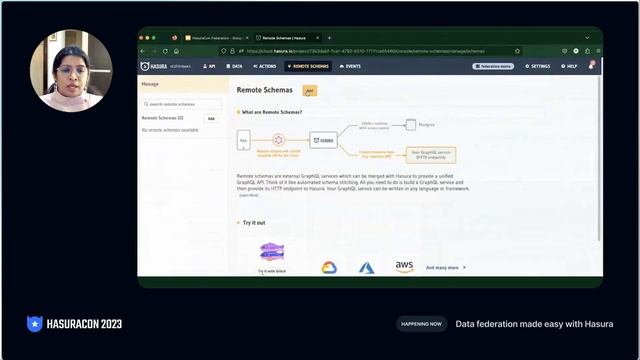The height and width of the screenshot is (360, 640).
Task: Open the And many more link
Action: (446, 268)
